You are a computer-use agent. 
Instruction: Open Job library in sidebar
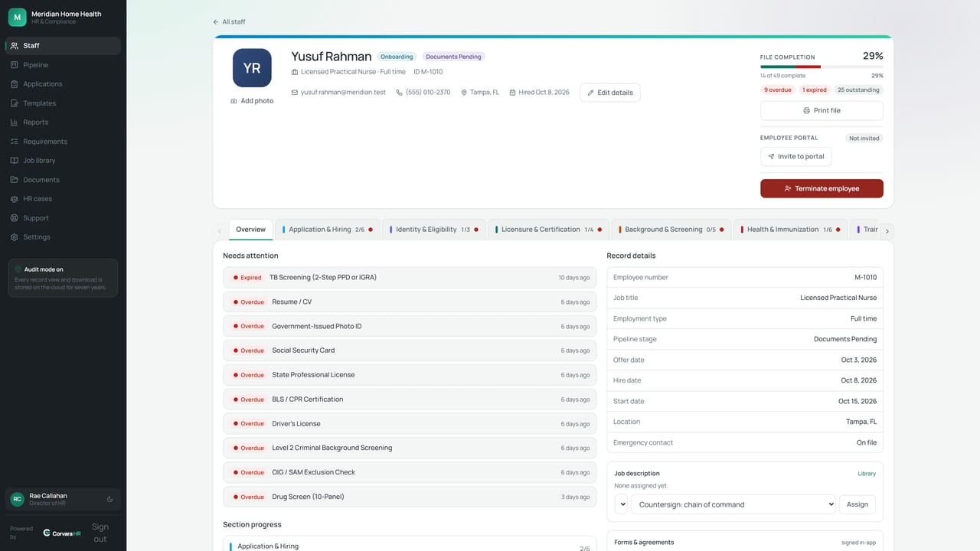pos(63,161)
